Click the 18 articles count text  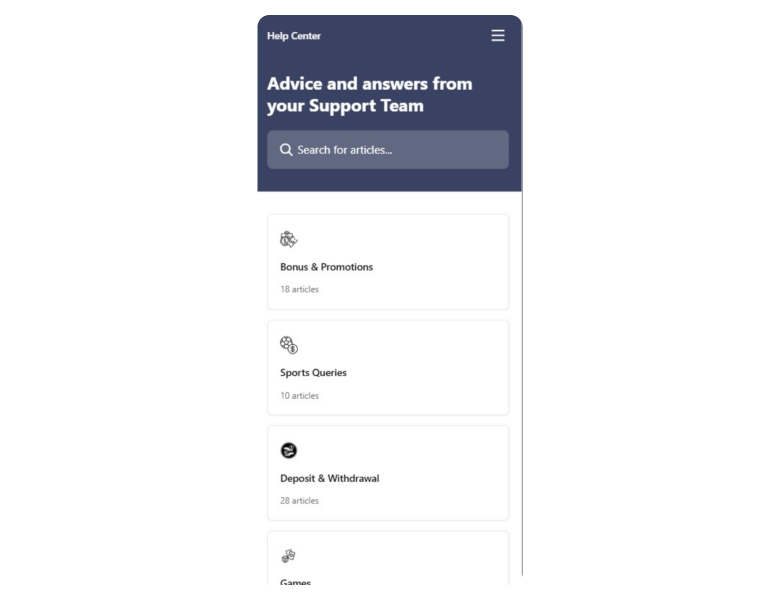(299, 289)
